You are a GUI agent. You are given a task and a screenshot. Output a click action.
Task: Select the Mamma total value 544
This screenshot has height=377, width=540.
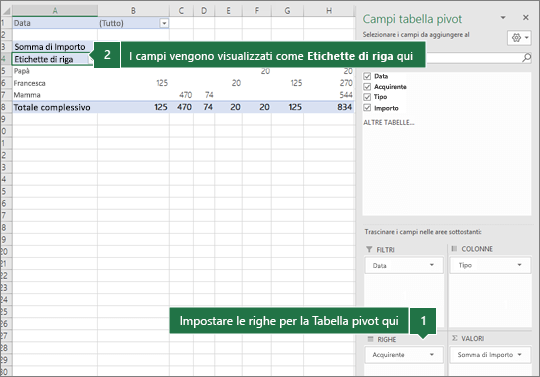(x=346, y=95)
